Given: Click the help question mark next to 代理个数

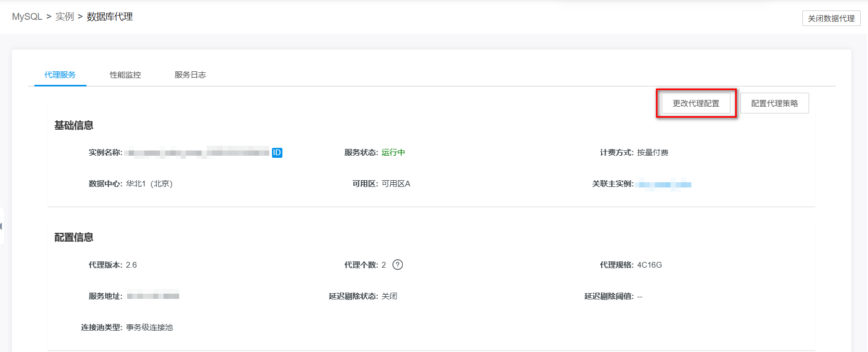Looking at the screenshot, I should pyautogui.click(x=398, y=265).
